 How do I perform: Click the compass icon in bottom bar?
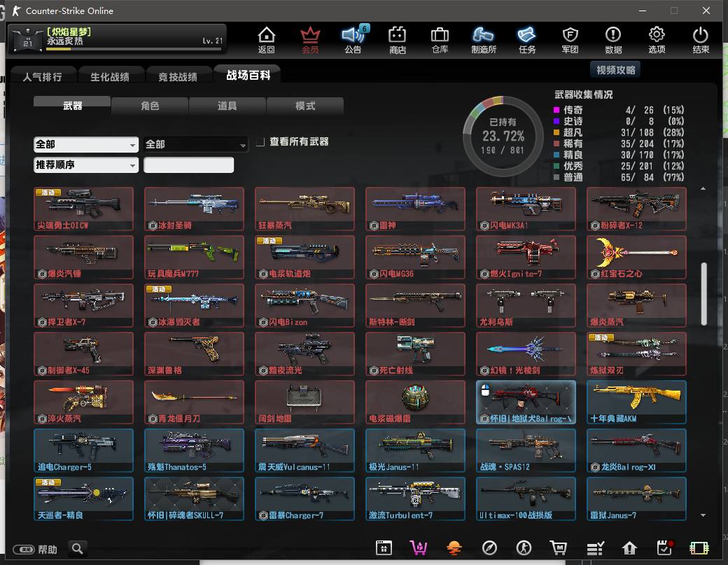(x=489, y=548)
